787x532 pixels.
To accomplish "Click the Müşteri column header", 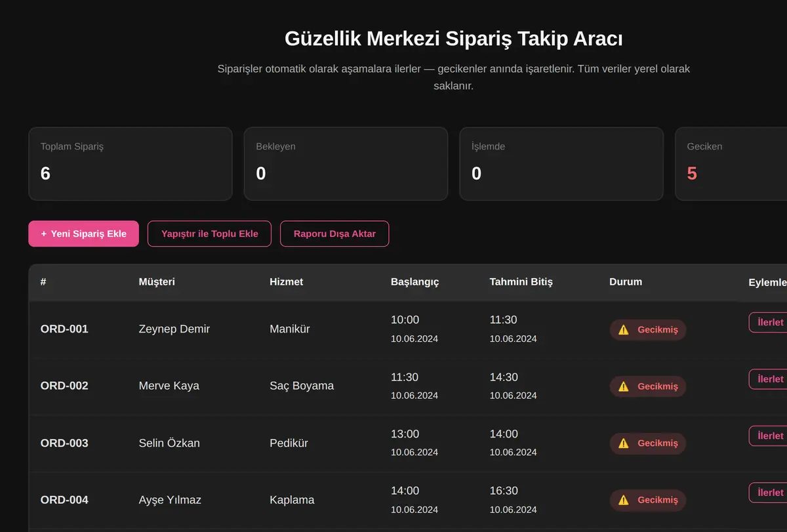I will point(157,281).
